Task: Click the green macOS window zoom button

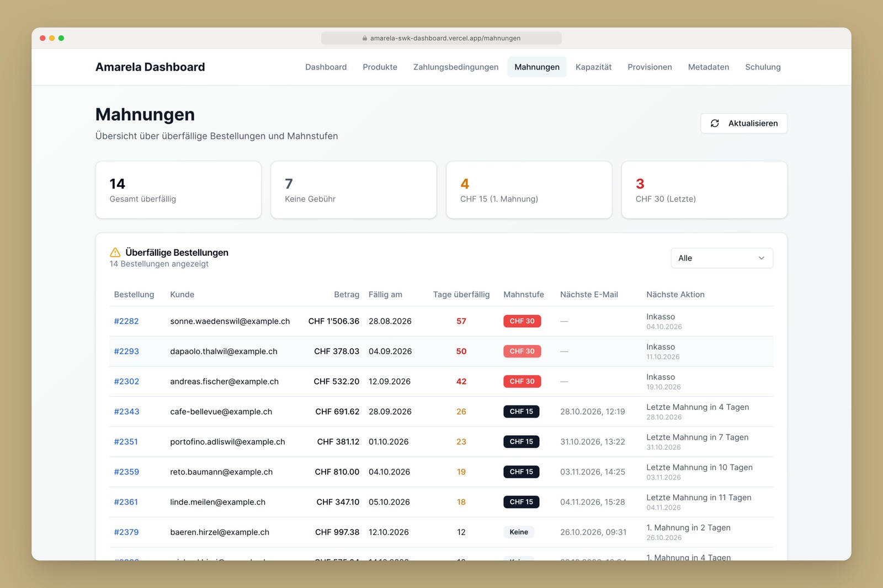Action: (x=61, y=39)
